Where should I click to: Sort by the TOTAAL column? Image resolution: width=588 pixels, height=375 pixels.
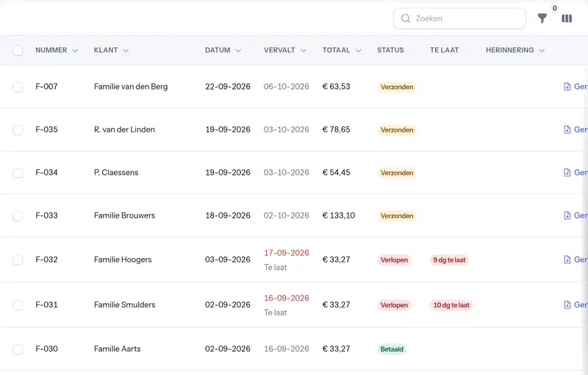(342, 50)
